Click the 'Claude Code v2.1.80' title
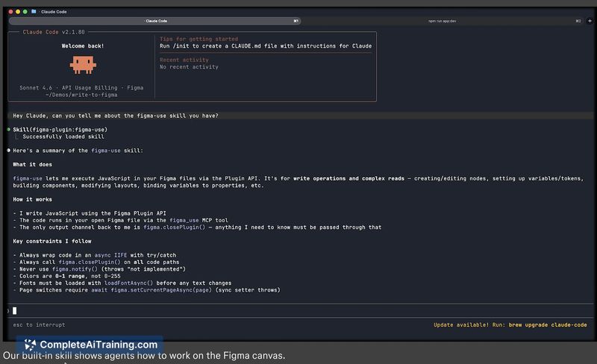Screen dimensions: 597x364 coord(54,32)
